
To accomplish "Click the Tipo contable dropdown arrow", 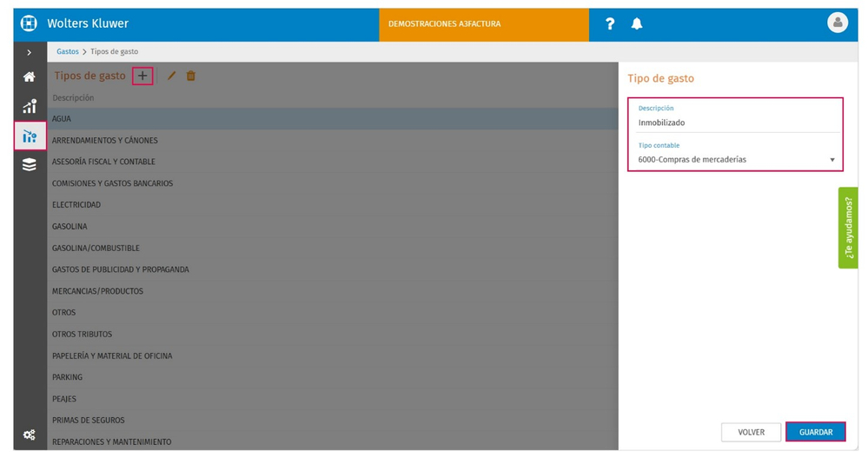I will [832, 160].
